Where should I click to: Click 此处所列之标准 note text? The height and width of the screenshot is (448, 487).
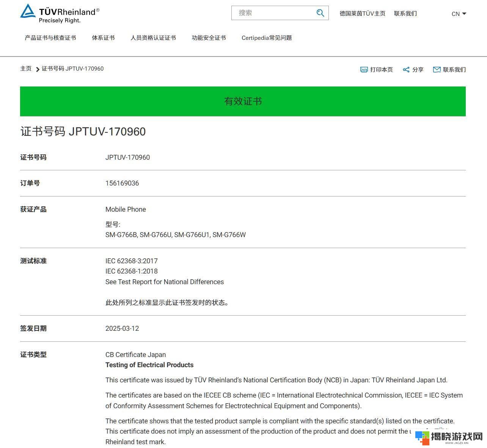[x=167, y=303]
